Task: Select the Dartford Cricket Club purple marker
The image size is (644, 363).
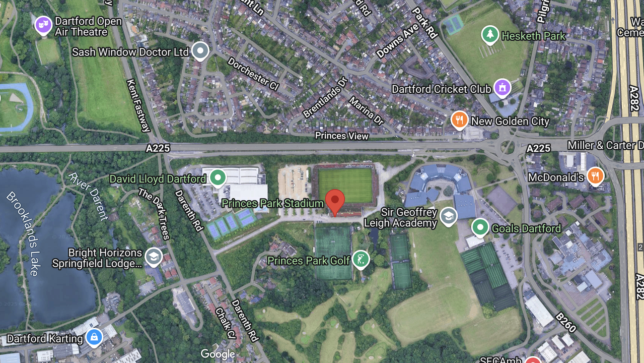Action: pyautogui.click(x=502, y=88)
